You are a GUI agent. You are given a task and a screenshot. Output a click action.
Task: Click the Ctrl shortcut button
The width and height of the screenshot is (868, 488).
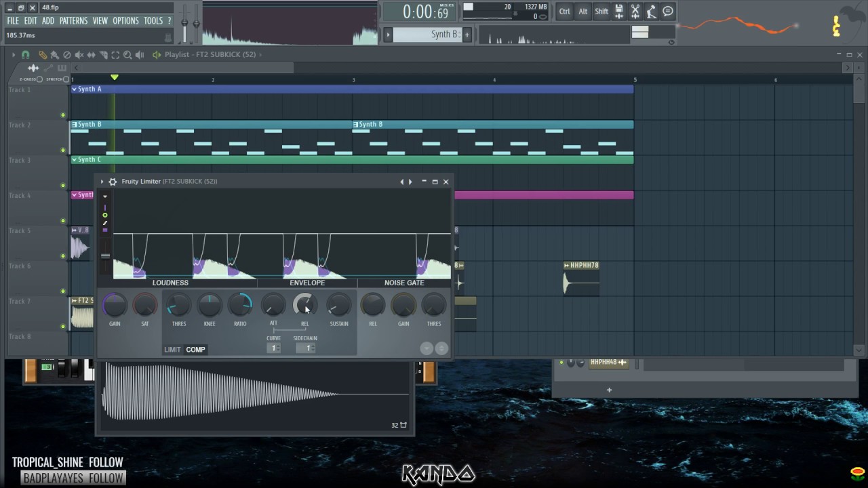[x=564, y=12]
